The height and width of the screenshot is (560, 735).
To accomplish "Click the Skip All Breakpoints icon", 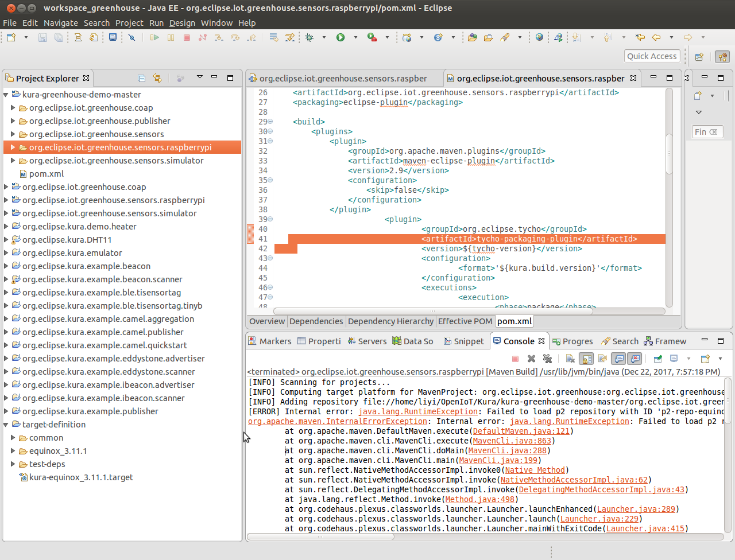I will (131, 37).
